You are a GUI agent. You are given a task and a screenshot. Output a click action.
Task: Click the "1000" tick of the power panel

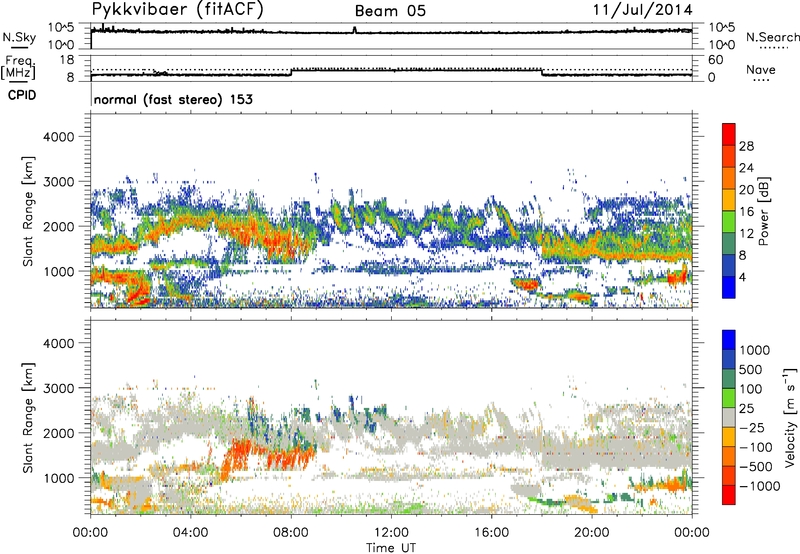pyautogui.click(x=59, y=271)
